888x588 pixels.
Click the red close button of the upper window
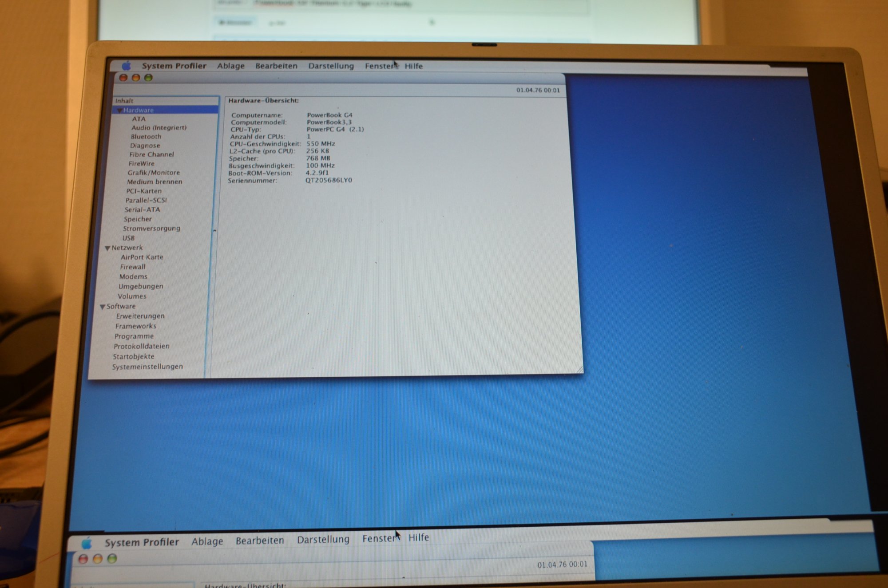pos(123,78)
